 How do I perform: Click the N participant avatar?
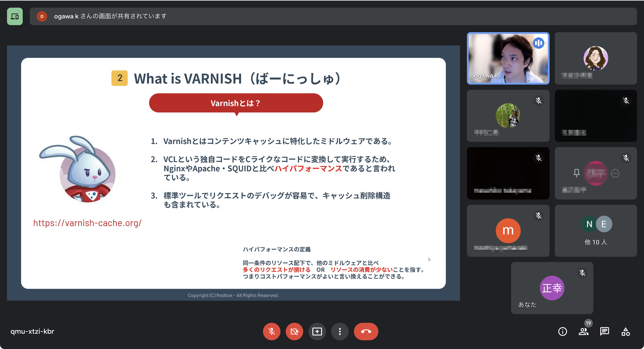(x=589, y=224)
